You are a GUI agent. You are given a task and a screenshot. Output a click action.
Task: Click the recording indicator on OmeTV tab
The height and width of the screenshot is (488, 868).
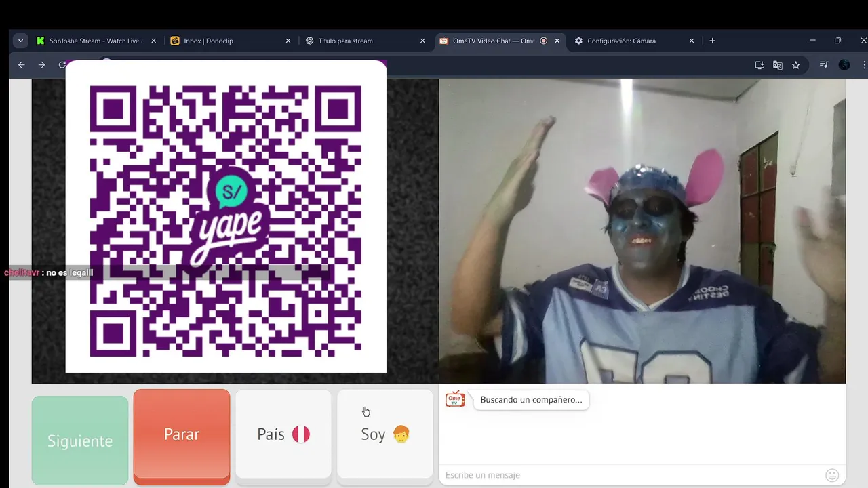pyautogui.click(x=543, y=41)
